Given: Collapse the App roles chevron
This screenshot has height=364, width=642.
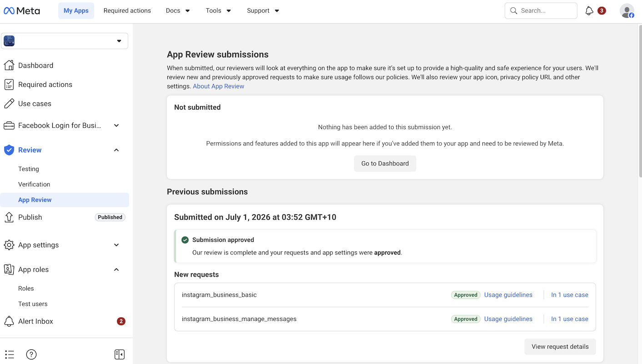Looking at the screenshot, I should tap(116, 269).
